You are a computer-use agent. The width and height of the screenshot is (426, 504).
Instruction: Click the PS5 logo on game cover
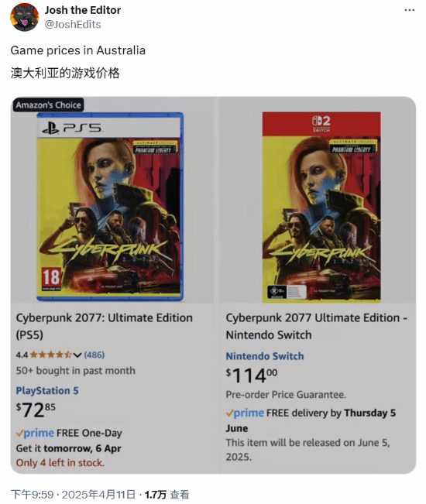(72, 129)
